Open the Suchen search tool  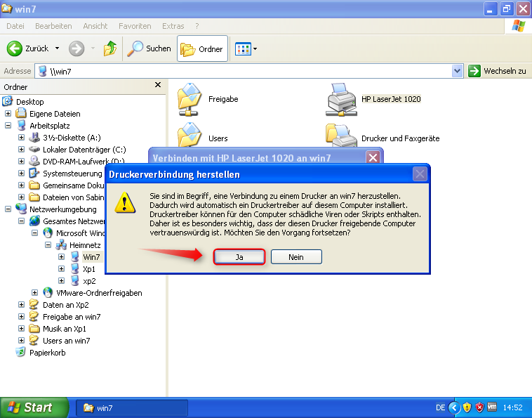tap(149, 48)
